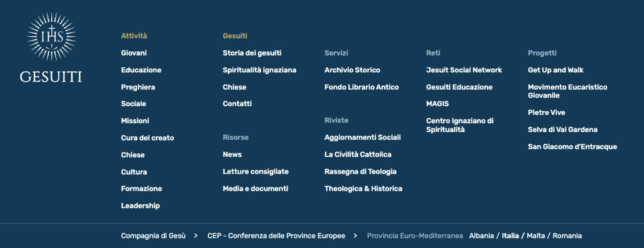Open the Leadership activity link
644x248 pixels.
tap(140, 205)
